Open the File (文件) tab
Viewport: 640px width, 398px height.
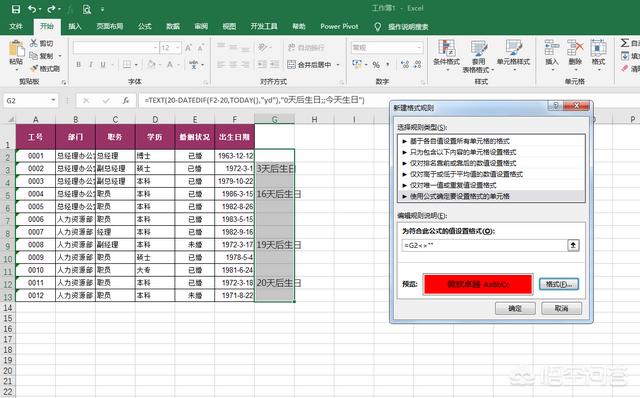click(16, 27)
